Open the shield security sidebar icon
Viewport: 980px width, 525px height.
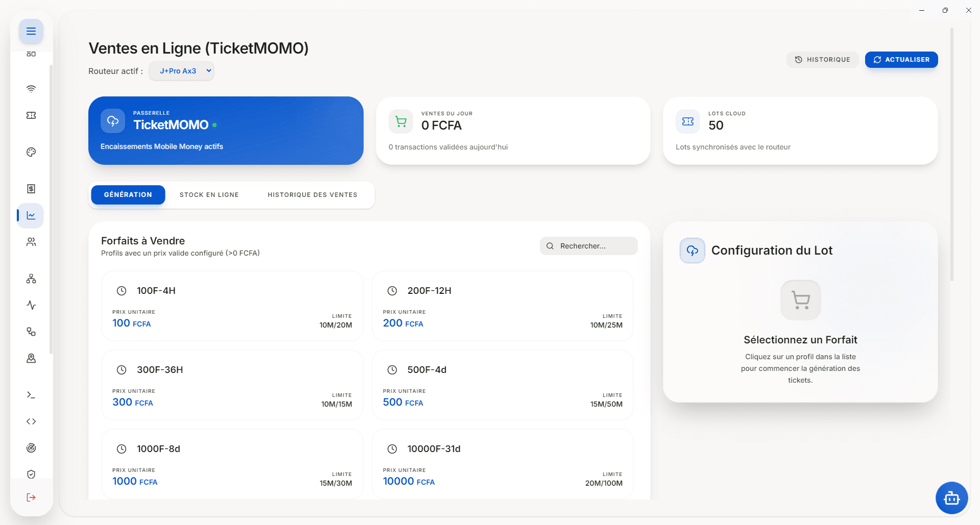tap(31, 474)
